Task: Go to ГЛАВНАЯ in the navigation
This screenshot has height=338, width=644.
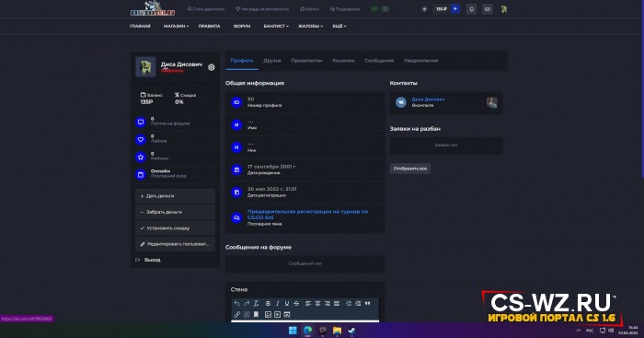Action: [140, 26]
